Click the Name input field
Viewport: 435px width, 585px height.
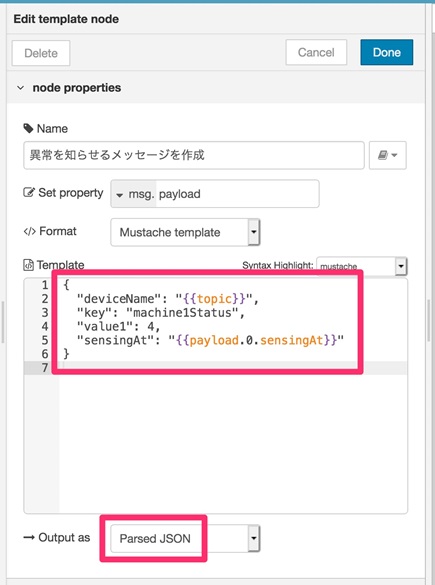tap(194, 155)
